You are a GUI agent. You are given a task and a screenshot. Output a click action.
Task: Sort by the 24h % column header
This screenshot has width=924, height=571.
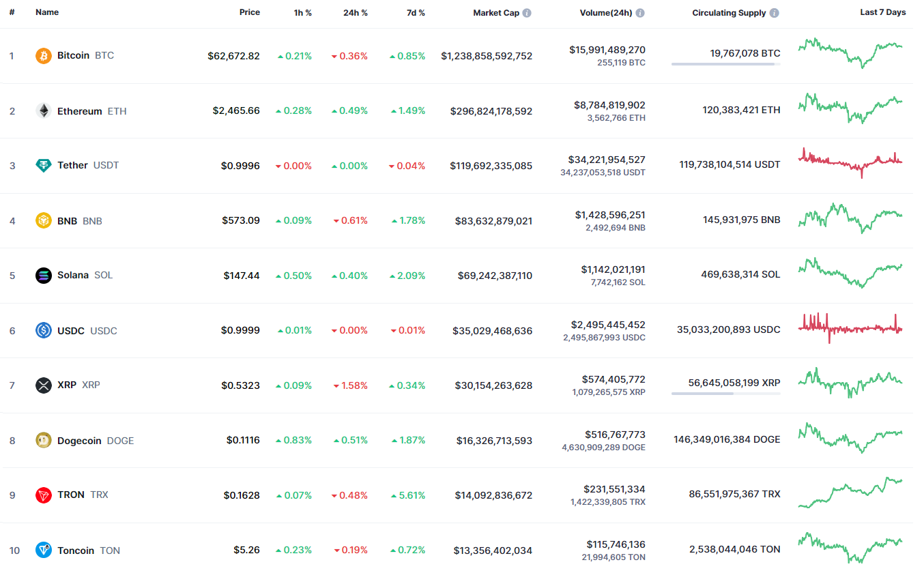[x=356, y=12]
